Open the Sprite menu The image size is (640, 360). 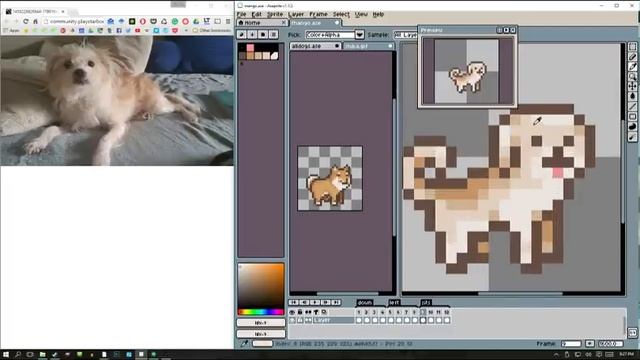(x=275, y=14)
